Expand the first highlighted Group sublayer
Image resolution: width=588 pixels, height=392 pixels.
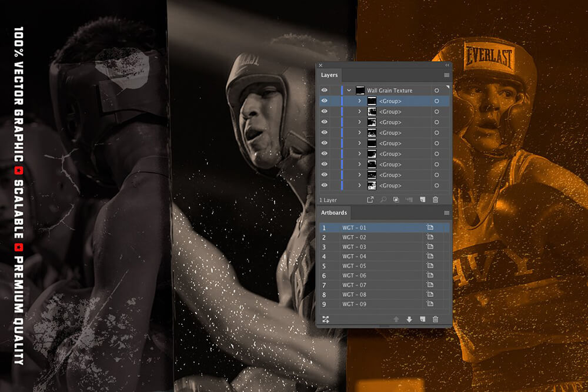(359, 101)
